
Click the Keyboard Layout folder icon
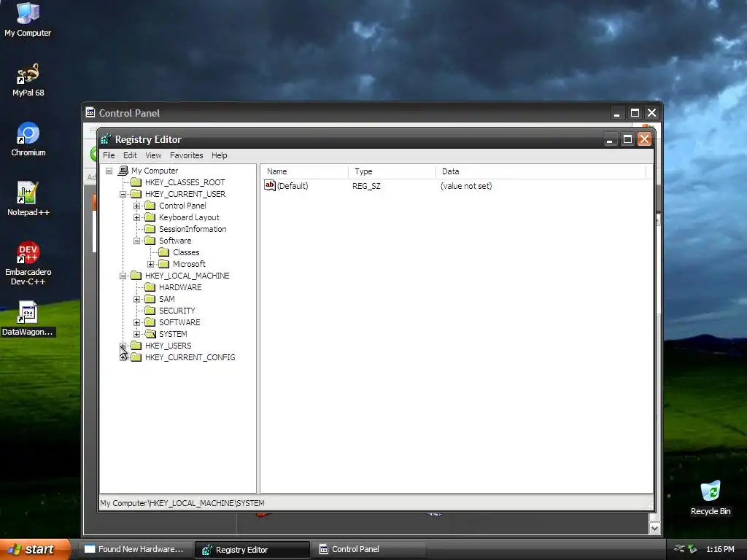pyautogui.click(x=150, y=217)
